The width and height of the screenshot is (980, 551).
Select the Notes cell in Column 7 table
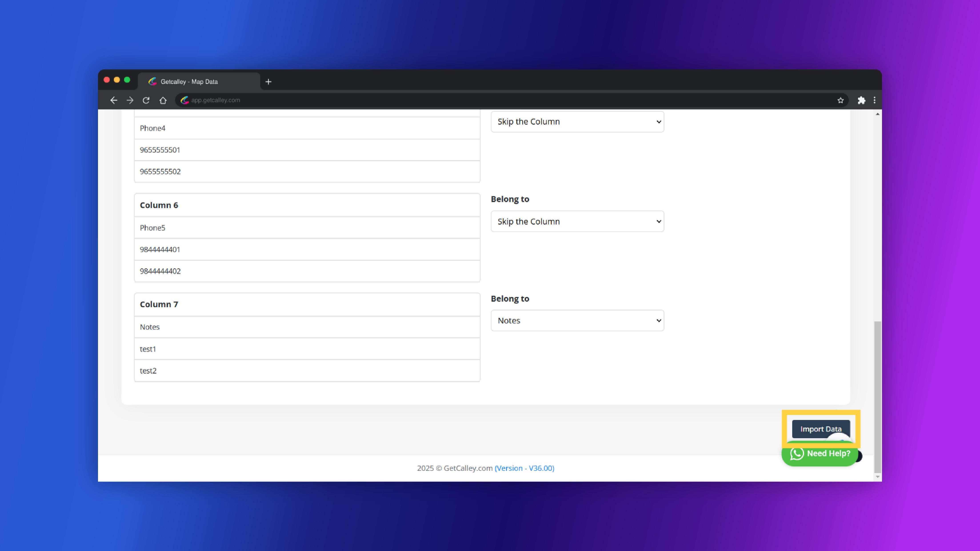click(x=307, y=327)
